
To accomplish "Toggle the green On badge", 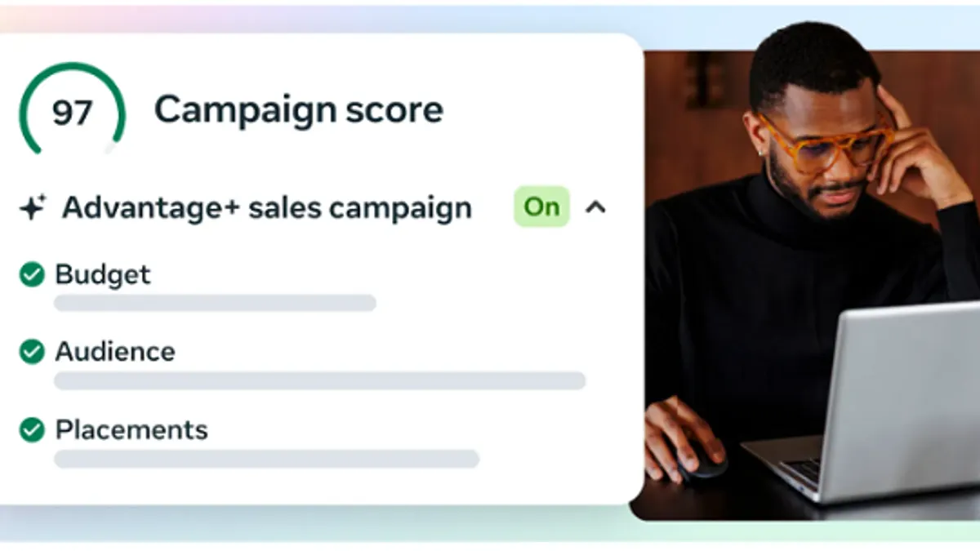I will tap(541, 207).
